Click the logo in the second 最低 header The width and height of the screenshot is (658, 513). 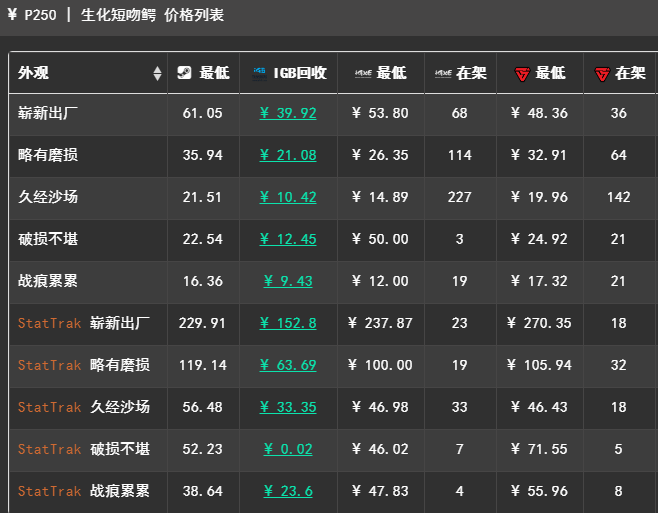point(363,73)
